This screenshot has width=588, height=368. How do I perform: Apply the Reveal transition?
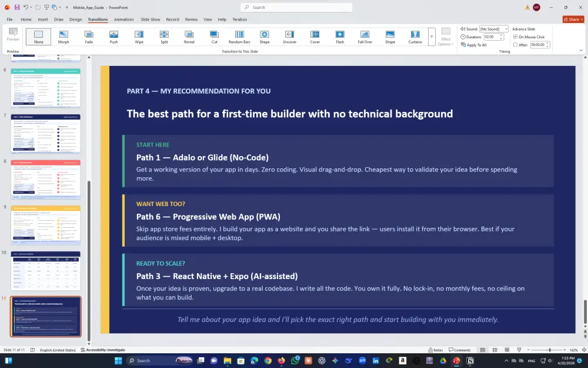tap(189, 37)
